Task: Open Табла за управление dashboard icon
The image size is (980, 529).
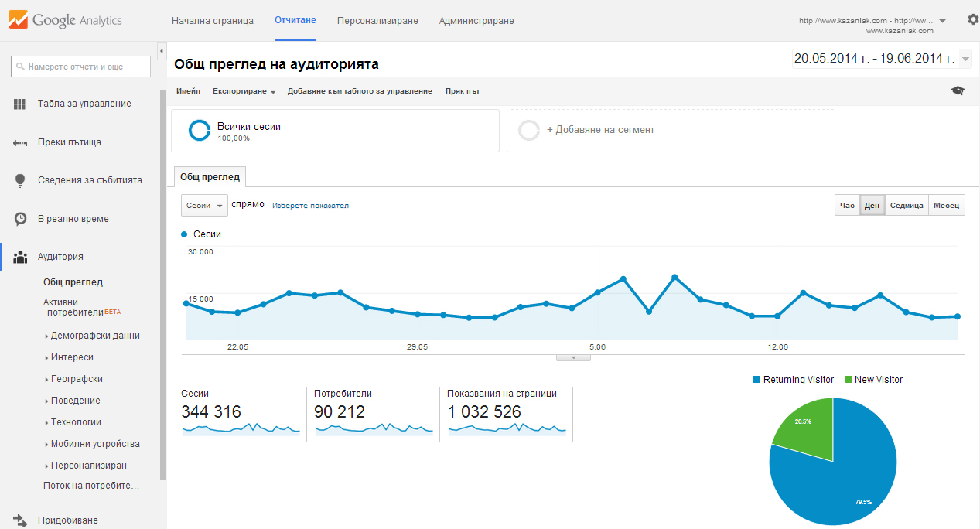Action: [x=20, y=104]
